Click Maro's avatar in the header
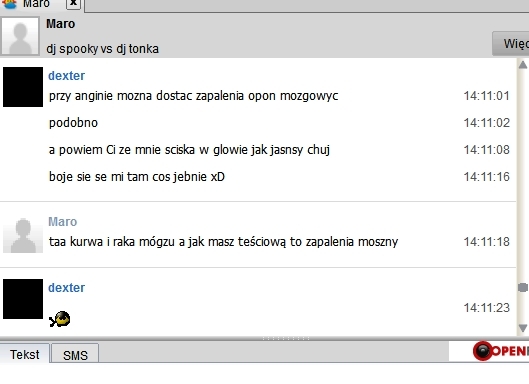 tap(20, 36)
